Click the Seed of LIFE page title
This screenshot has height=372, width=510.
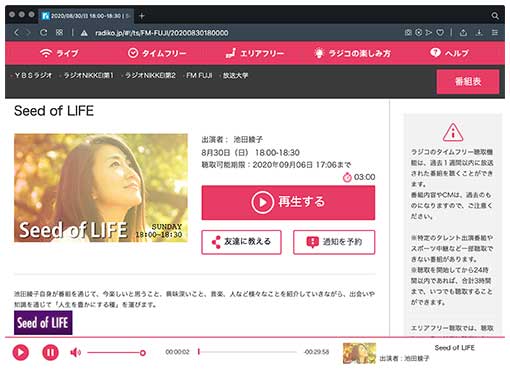tap(54, 111)
